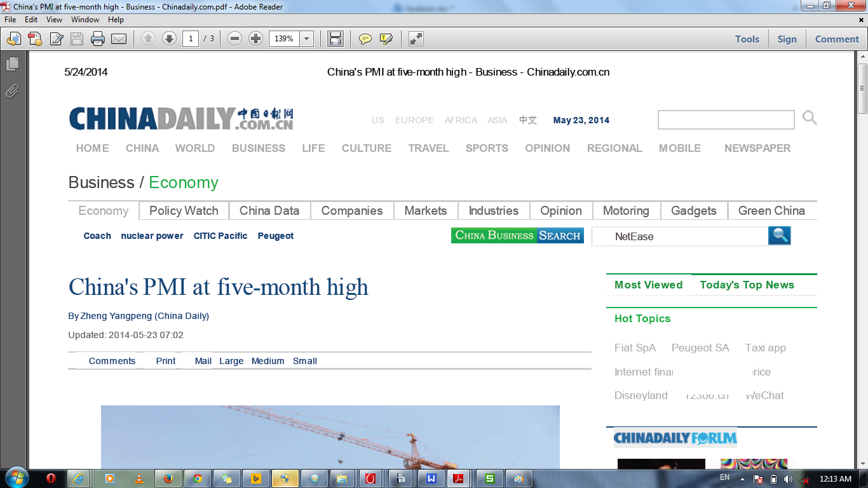Image resolution: width=868 pixels, height=488 pixels.
Task: Click the BUSINESS navigation link
Action: (259, 148)
